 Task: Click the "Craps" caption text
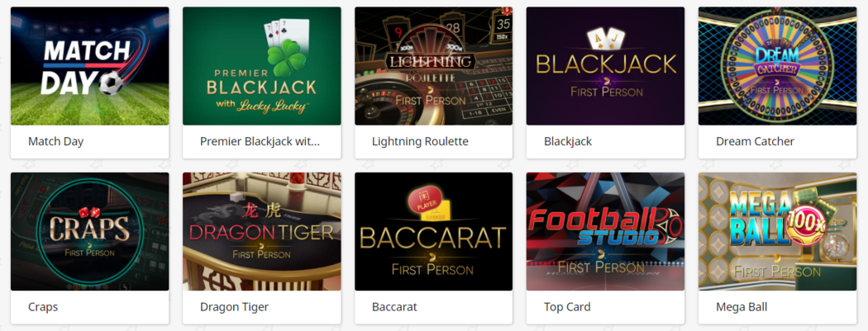point(43,307)
